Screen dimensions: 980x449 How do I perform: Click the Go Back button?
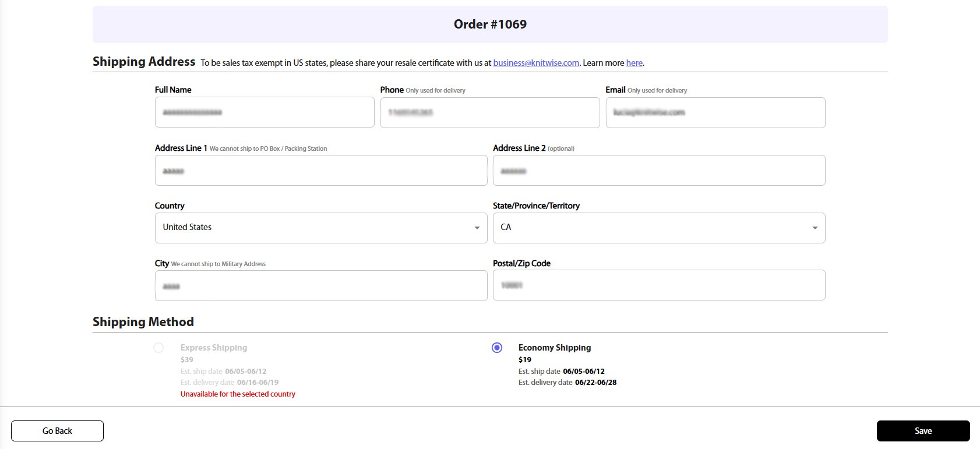[x=57, y=431]
